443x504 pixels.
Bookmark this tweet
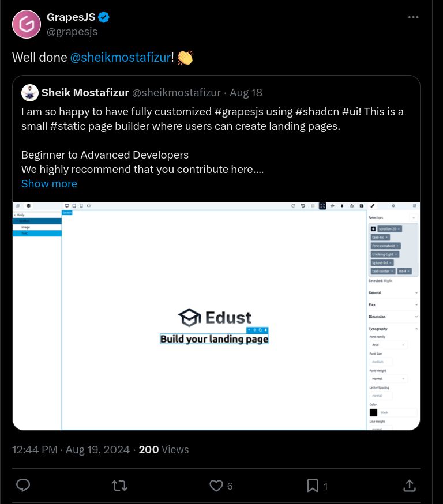313,486
